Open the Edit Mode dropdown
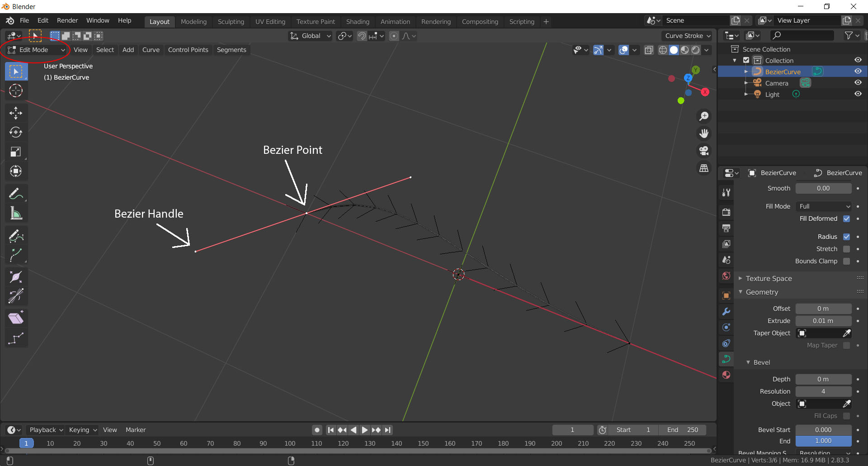The height and width of the screenshot is (466, 868). click(x=35, y=50)
